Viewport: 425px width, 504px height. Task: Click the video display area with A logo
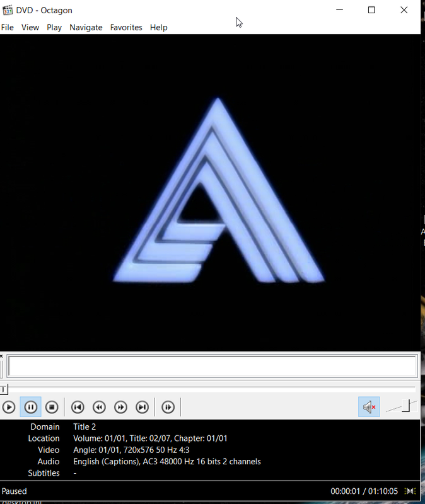210,193
